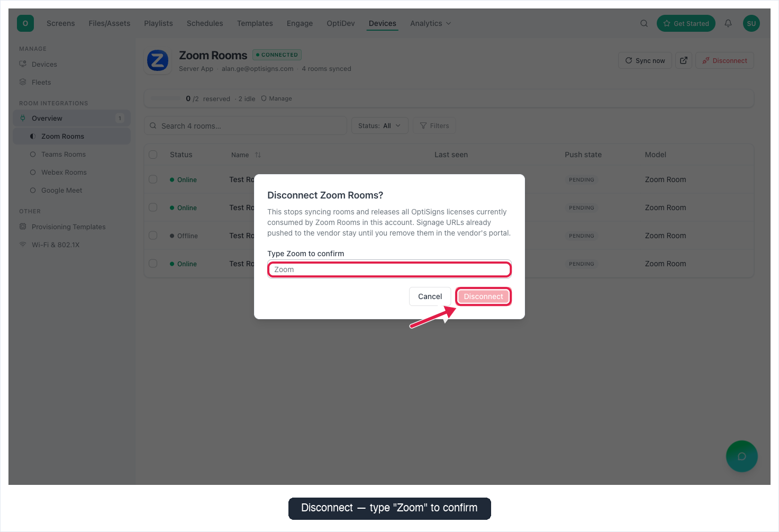Go to Devices top tab
Image resolution: width=779 pixels, height=532 pixels.
tap(383, 23)
